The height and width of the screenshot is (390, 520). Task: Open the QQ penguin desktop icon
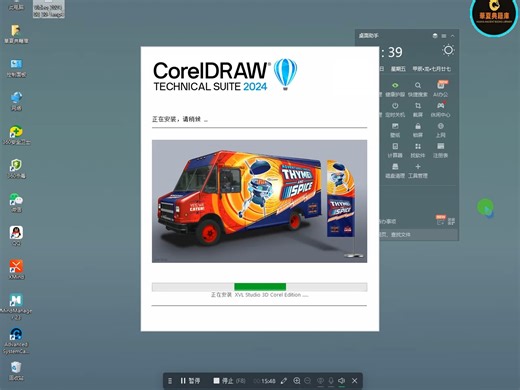click(x=16, y=236)
